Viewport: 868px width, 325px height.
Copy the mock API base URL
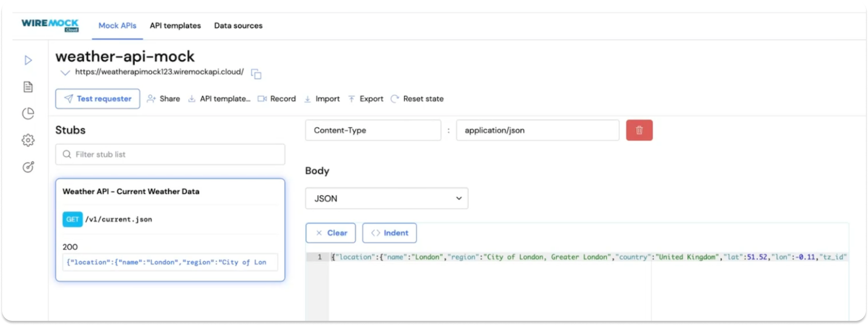(256, 74)
